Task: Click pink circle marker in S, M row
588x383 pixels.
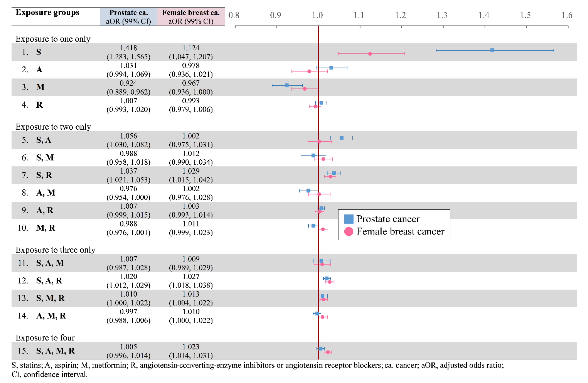Action: click(323, 159)
